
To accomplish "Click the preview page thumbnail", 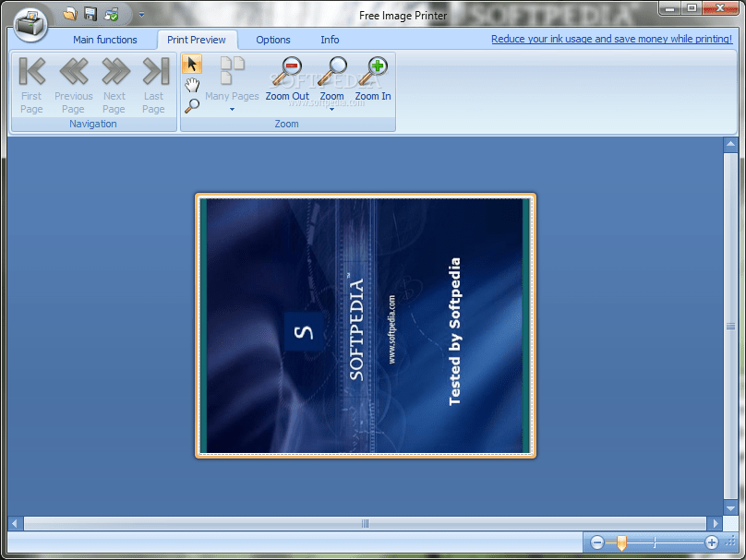I will click(x=366, y=326).
